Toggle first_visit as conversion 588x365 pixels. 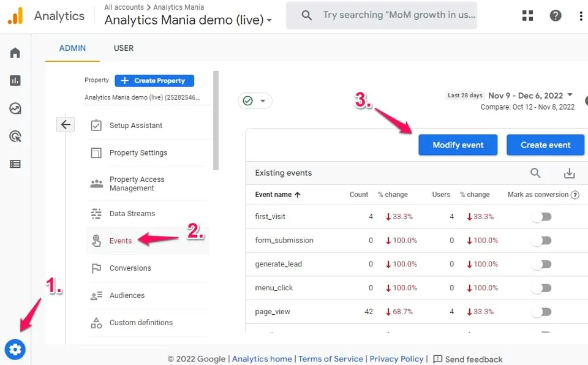point(542,217)
